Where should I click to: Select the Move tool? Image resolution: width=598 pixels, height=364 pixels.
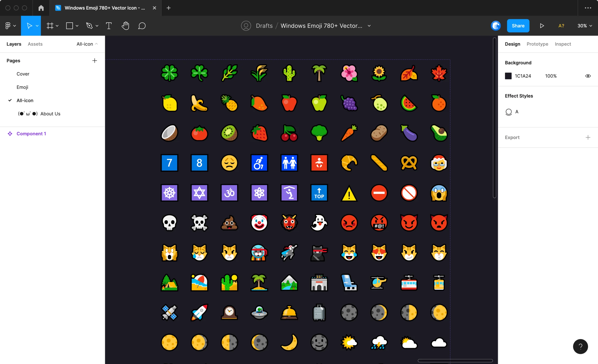tap(29, 26)
